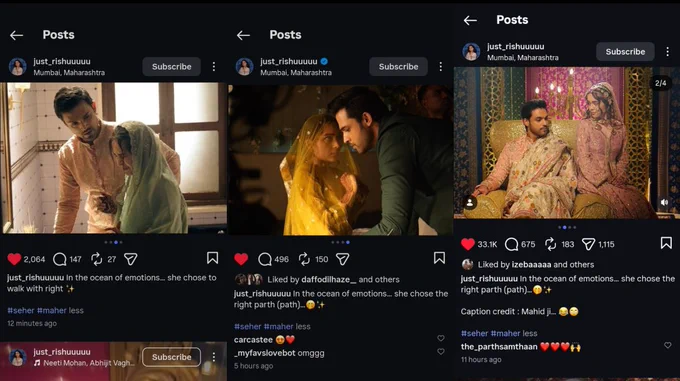
Task: Open just_rishuuuuu username in right post header
Action: click(516, 46)
